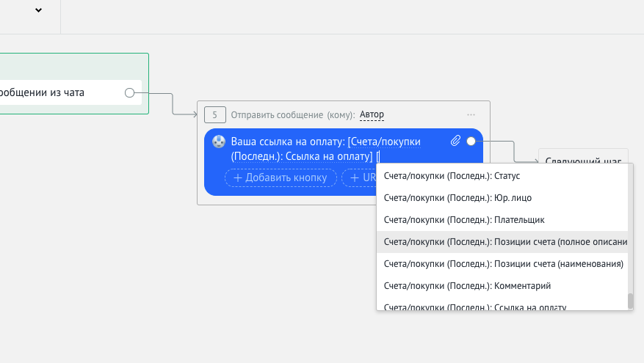Click the "Следующий шаг" block
The height and width of the screenshot is (363, 644).
[x=583, y=157]
